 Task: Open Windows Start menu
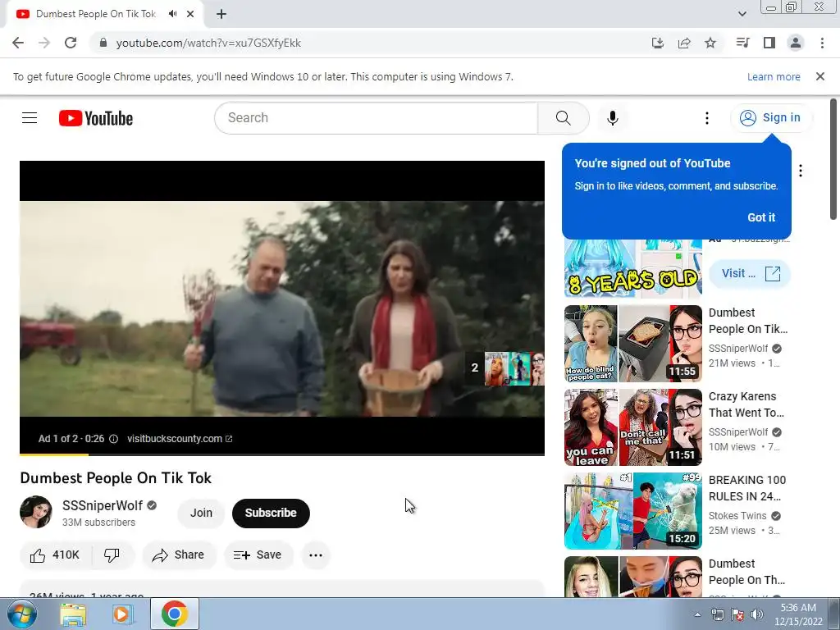[21, 614]
